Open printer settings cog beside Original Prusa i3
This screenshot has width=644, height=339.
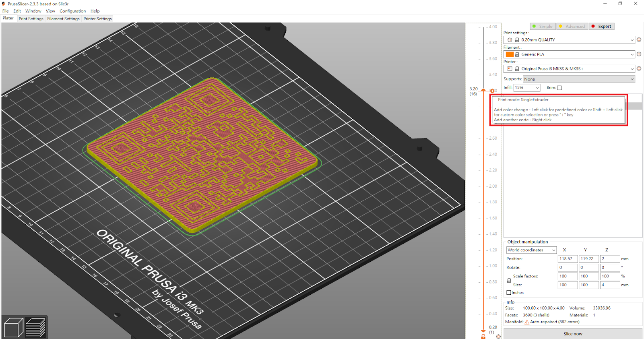pos(639,69)
